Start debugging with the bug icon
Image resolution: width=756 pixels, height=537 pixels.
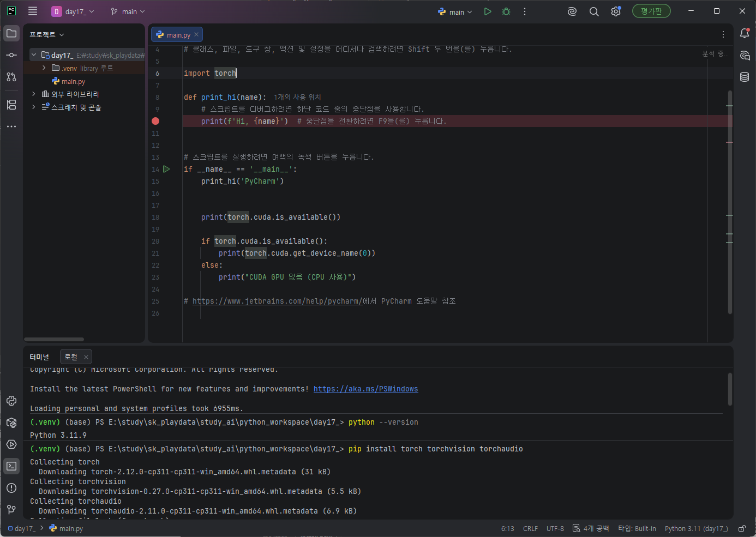[x=506, y=11]
